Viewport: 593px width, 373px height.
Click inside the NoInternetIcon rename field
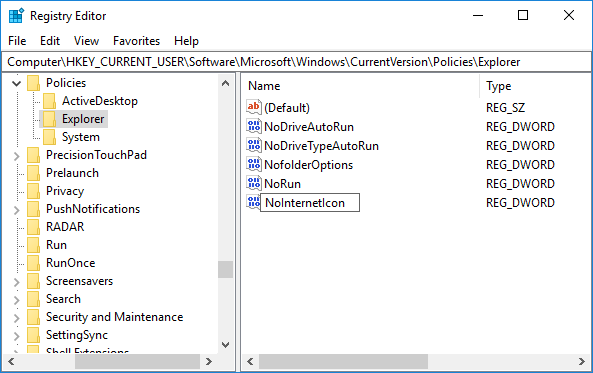tap(310, 203)
